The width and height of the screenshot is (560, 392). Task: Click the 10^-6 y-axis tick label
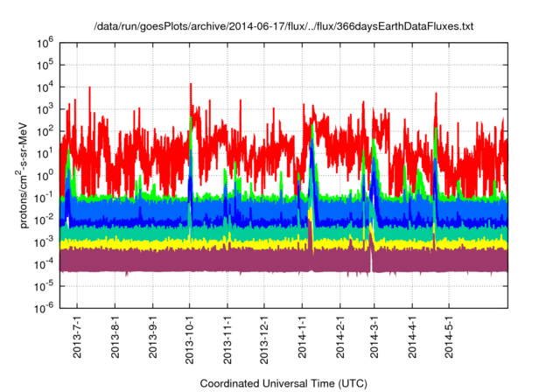point(45,308)
